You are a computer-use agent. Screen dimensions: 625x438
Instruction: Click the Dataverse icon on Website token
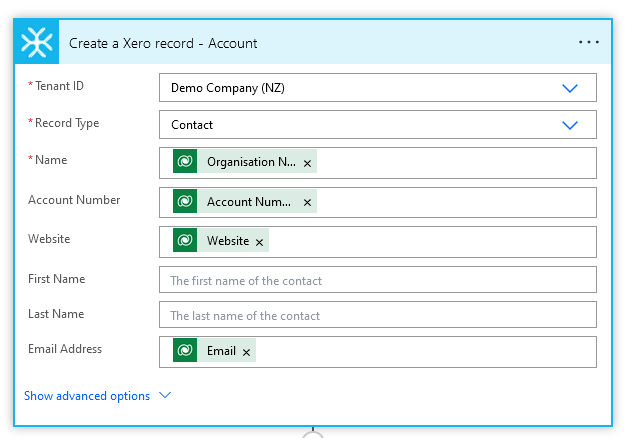pyautogui.click(x=185, y=240)
